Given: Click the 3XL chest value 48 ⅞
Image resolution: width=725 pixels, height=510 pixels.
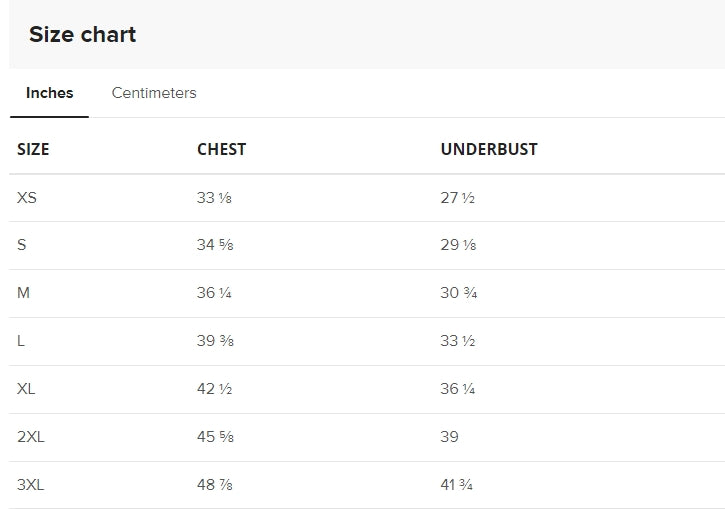Looking at the screenshot, I should tap(214, 485).
